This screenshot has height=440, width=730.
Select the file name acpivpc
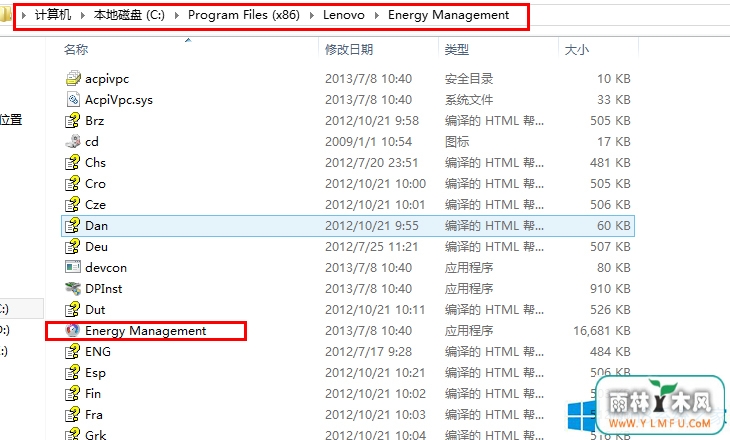(107, 79)
